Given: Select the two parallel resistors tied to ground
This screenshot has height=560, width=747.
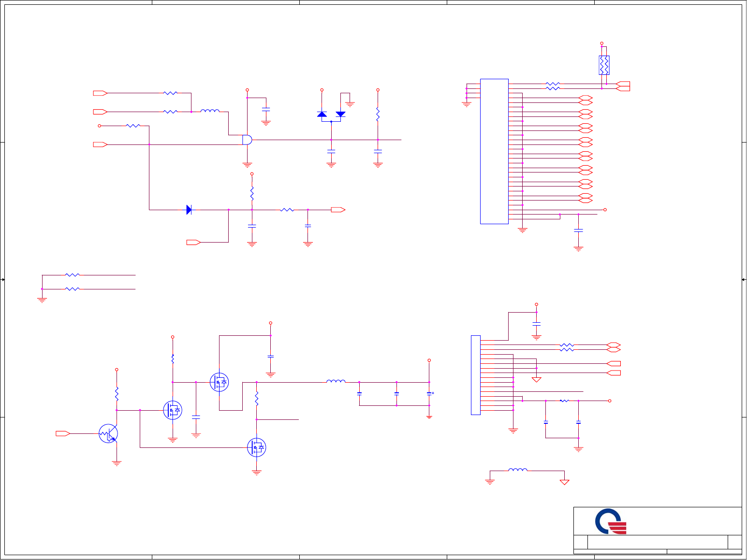Looking at the screenshot, I should click(x=72, y=282).
